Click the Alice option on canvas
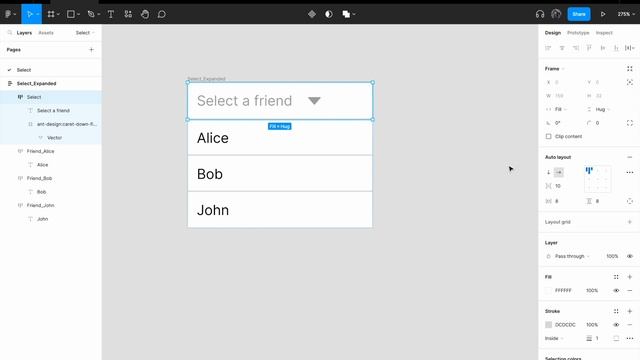 click(x=280, y=138)
